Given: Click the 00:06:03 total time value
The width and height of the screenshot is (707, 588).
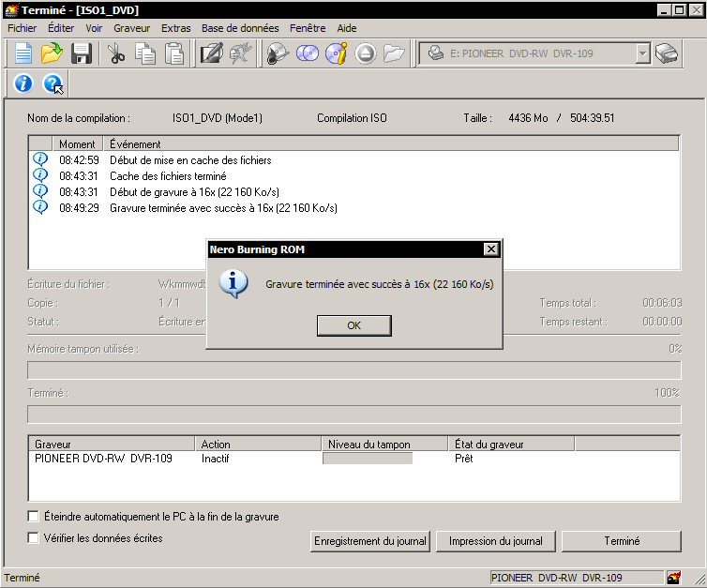Looking at the screenshot, I should pyautogui.click(x=662, y=302).
